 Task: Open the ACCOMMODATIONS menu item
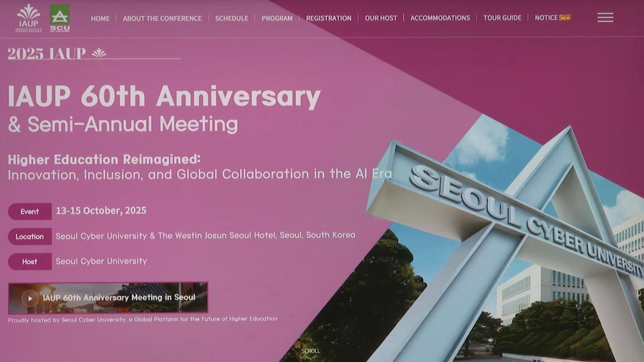pyautogui.click(x=440, y=18)
